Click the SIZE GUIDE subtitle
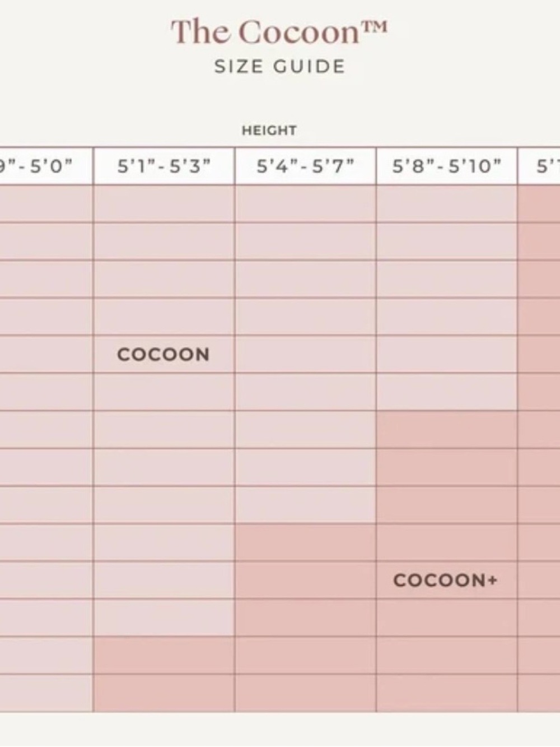 (x=279, y=67)
